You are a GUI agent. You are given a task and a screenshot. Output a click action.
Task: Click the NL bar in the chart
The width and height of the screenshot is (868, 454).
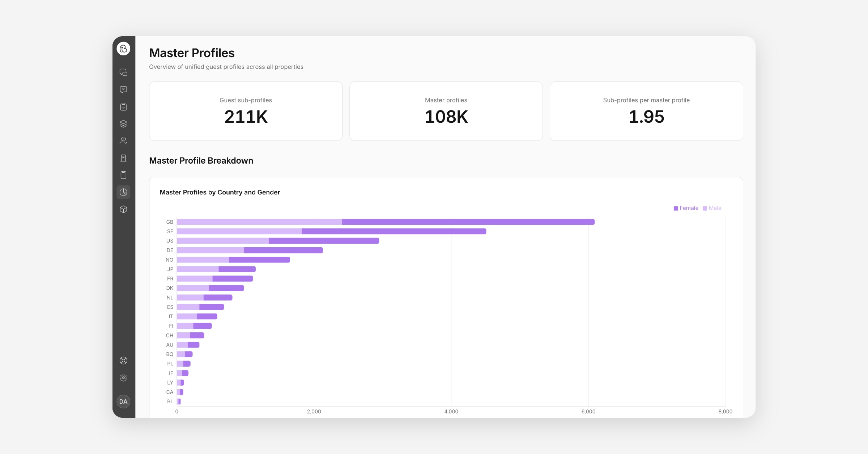tap(204, 298)
